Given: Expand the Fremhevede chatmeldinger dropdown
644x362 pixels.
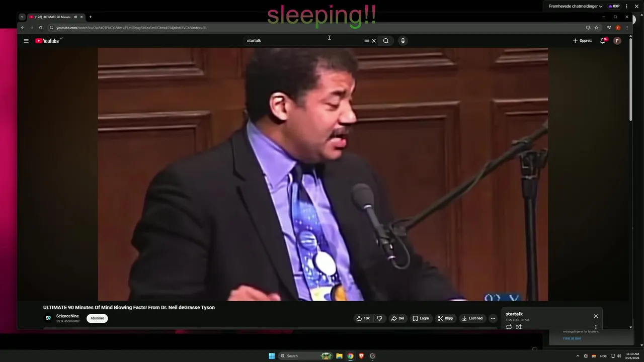Looking at the screenshot, I should [576, 7].
